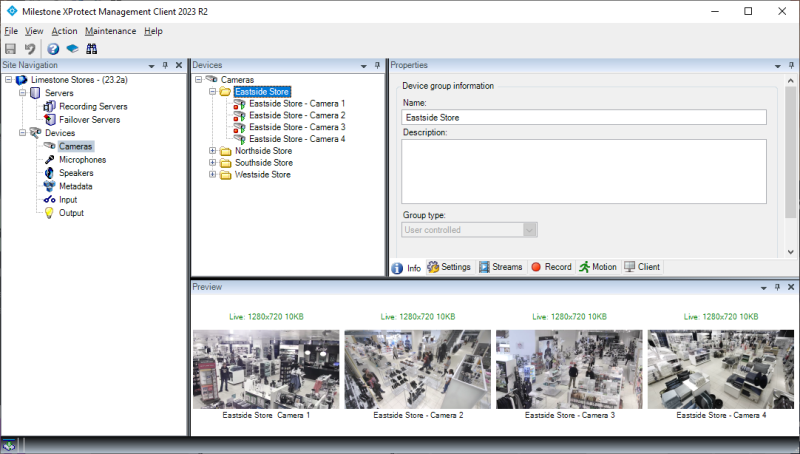Switch to the Motion tab

click(598, 267)
